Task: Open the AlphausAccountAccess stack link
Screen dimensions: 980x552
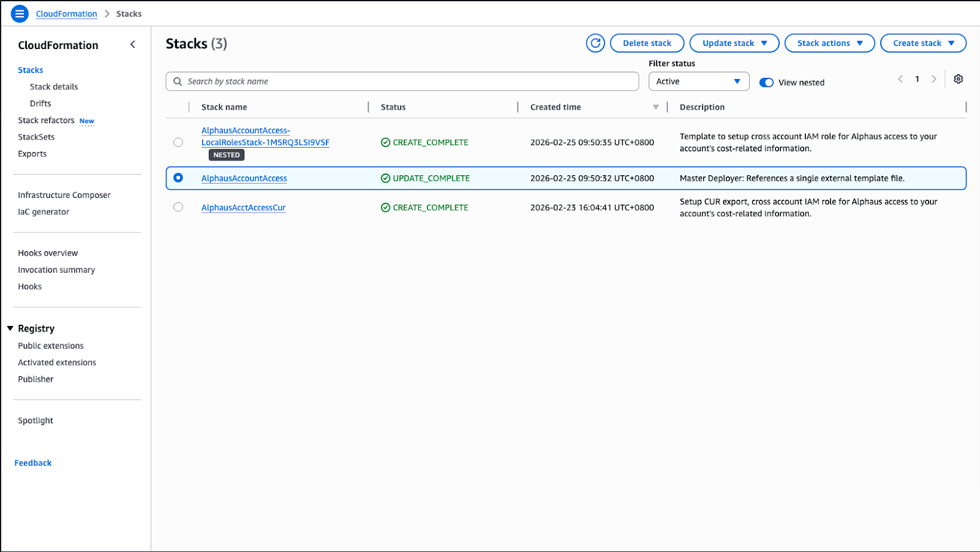Action: [244, 178]
